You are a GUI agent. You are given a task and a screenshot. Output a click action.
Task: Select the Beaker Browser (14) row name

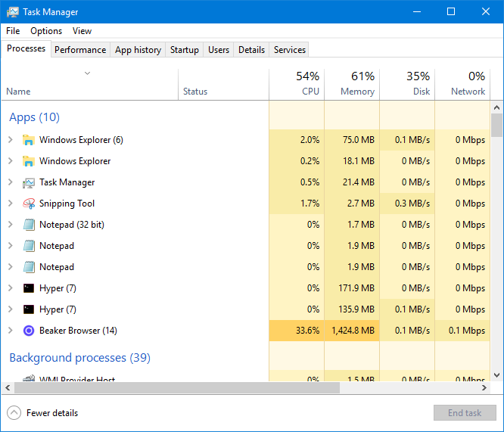(x=78, y=331)
